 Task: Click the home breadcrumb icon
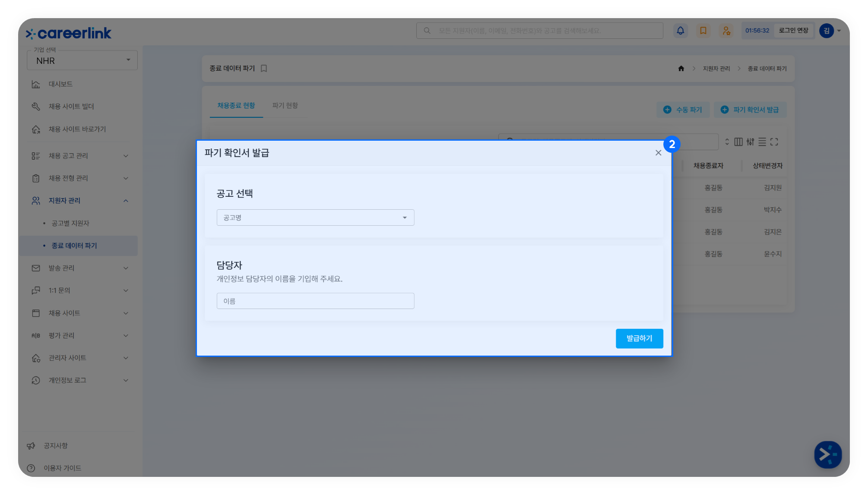(x=681, y=69)
